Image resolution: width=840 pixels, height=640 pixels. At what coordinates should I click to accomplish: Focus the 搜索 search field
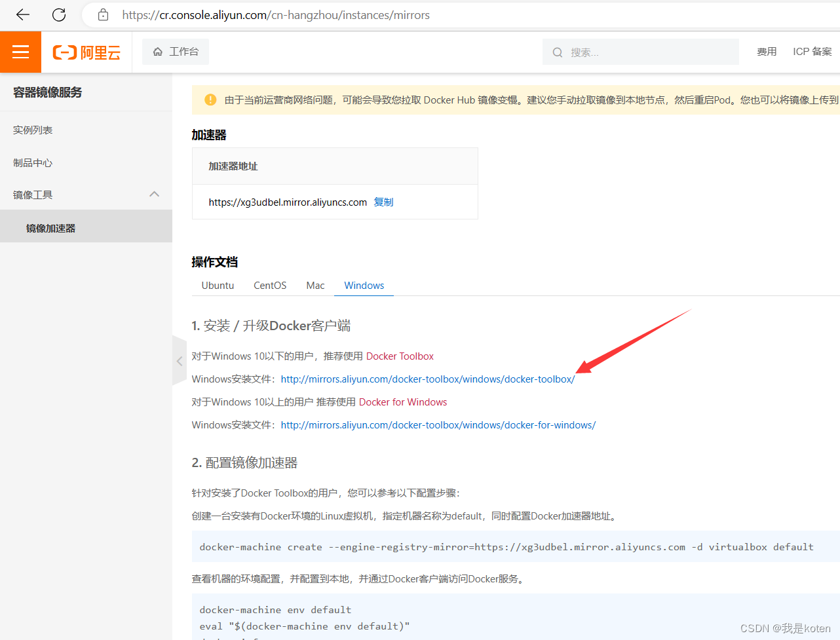click(x=641, y=52)
